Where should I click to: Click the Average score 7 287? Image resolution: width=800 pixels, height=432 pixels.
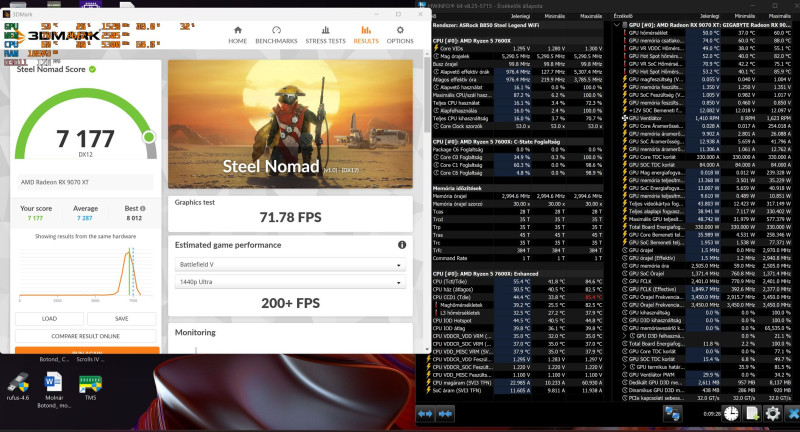pyautogui.click(x=84, y=218)
